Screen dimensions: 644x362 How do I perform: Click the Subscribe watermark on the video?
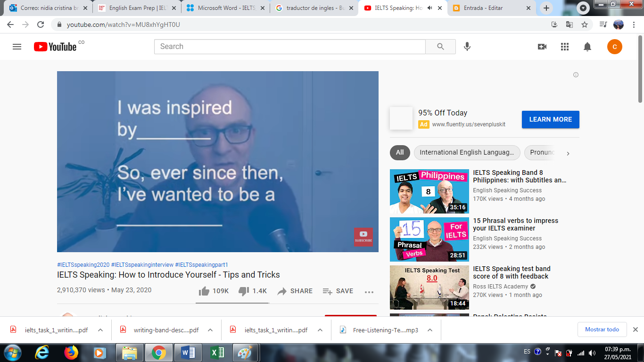tap(363, 237)
